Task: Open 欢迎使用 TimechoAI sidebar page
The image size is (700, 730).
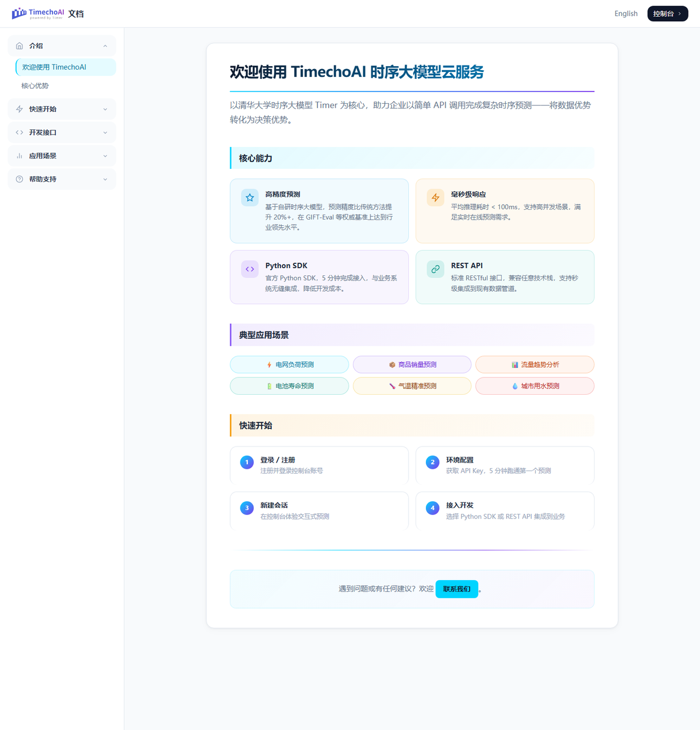Action: (66, 67)
